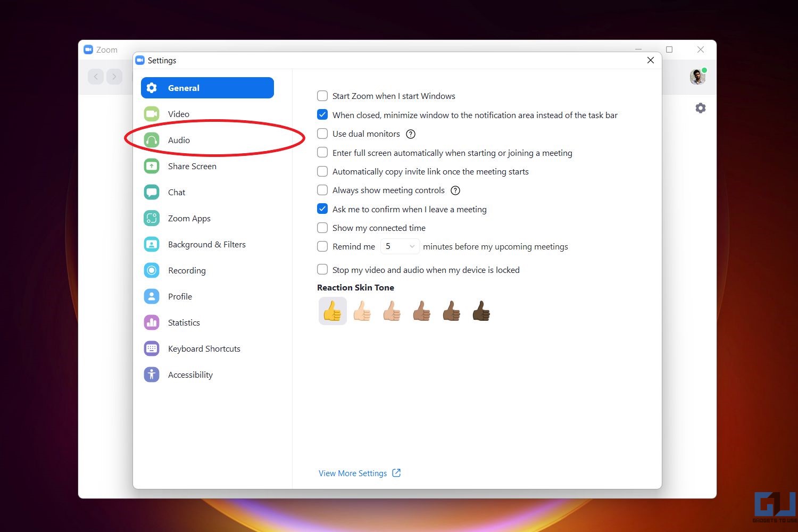Screen dimensions: 798x532
Task: Click the Audio headphones icon
Action: point(152,140)
